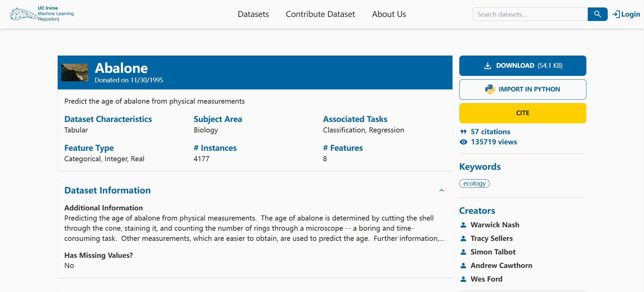Focus the Search datasets field
This screenshot has height=292, width=644.
530,14
